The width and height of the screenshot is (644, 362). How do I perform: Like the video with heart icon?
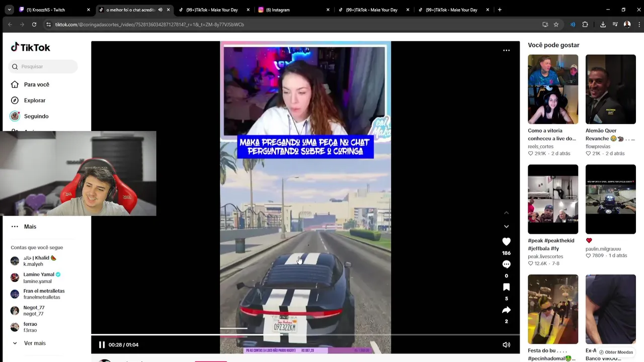506,242
